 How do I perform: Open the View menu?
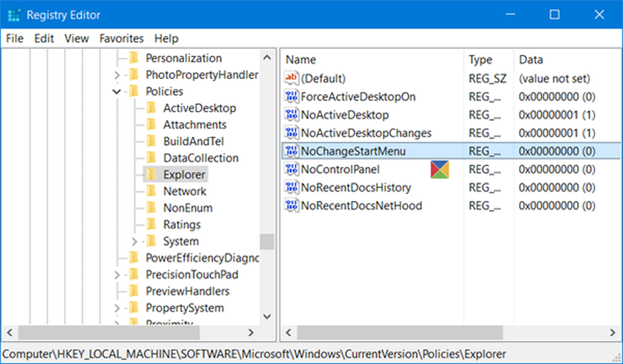tap(77, 39)
